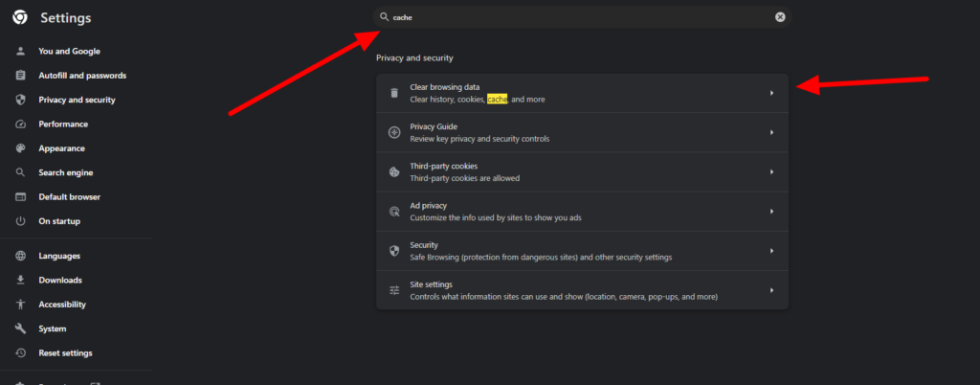Expand the Security row arrow

pyautogui.click(x=772, y=251)
